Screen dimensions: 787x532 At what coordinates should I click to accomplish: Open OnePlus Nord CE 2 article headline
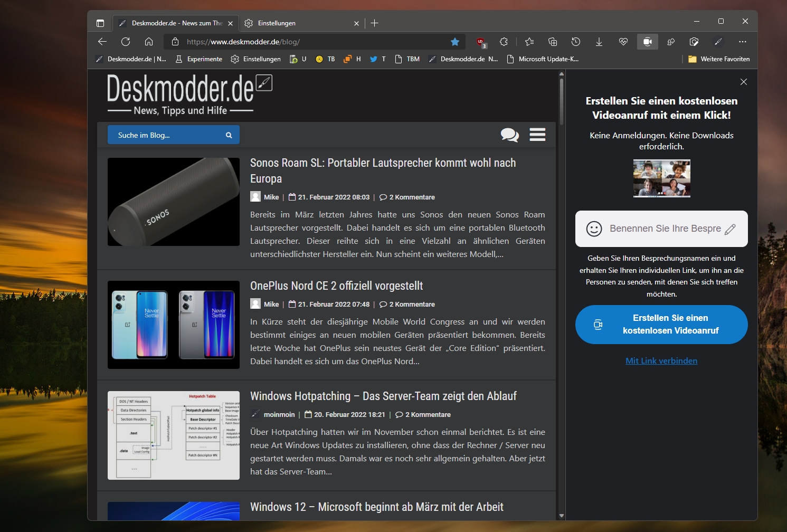(336, 286)
